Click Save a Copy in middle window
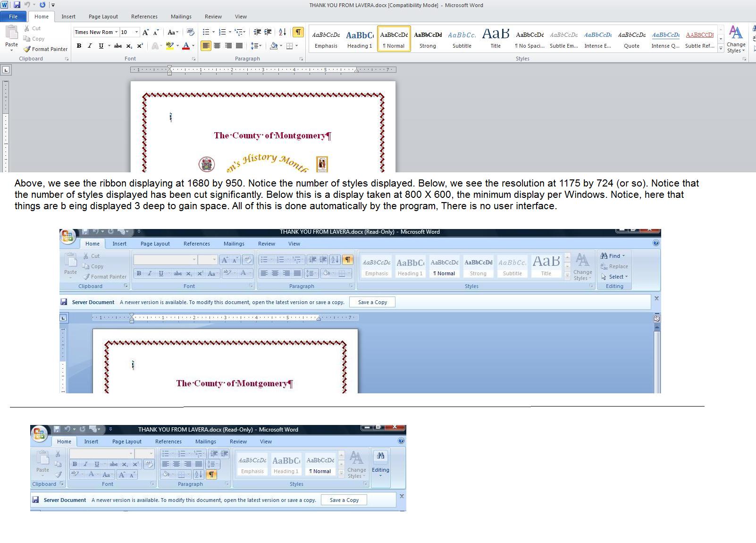756x543 pixels. [x=372, y=302]
